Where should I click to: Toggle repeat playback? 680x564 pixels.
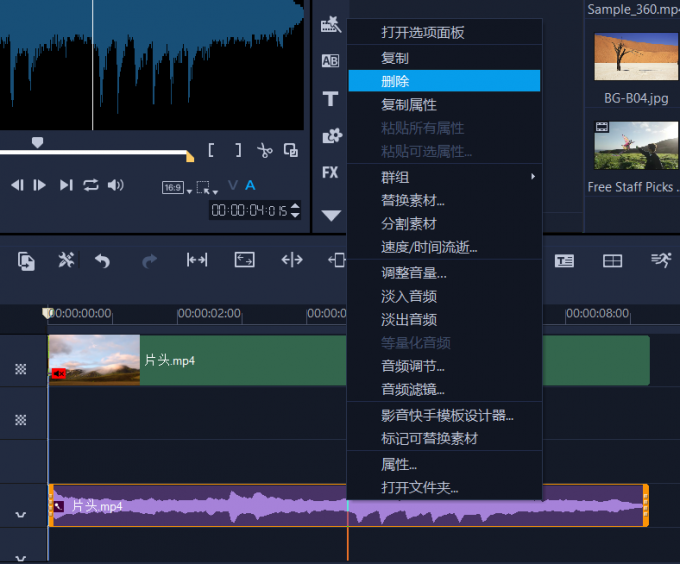click(x=91, y=185)
